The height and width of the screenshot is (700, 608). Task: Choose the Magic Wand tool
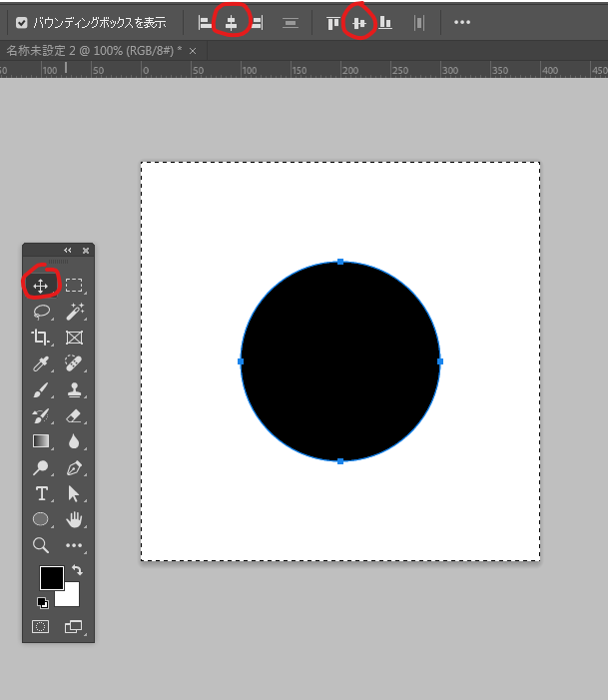[74, 312]
